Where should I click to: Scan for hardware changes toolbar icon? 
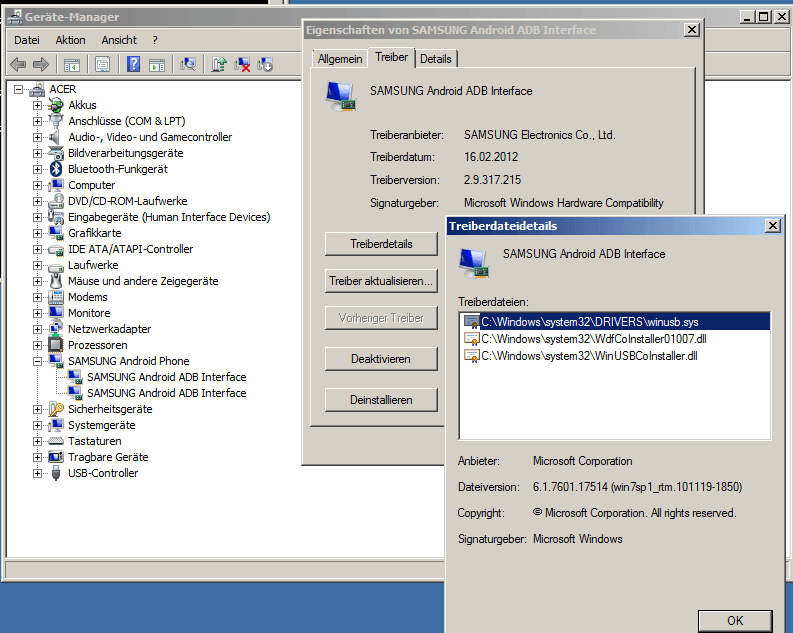188,64
